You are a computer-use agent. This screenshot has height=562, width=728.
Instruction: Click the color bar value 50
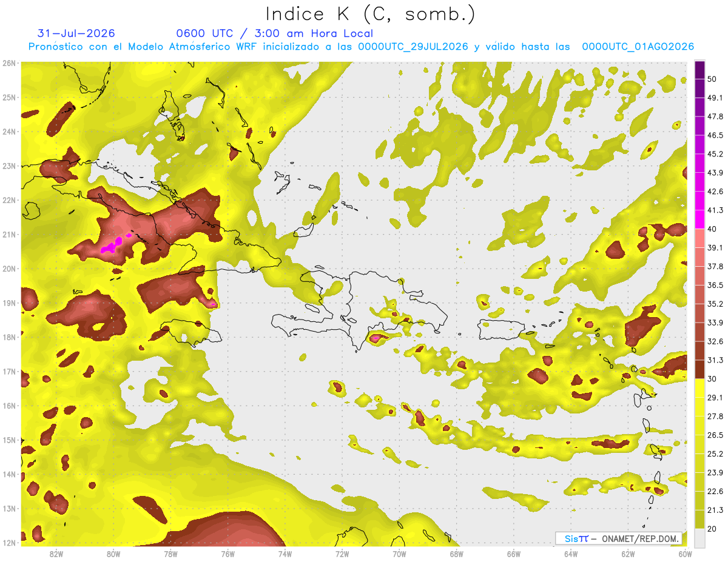712,79
